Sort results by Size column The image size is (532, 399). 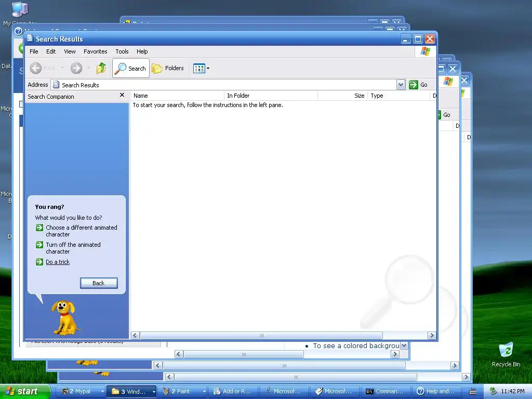[x=343, y=96]
